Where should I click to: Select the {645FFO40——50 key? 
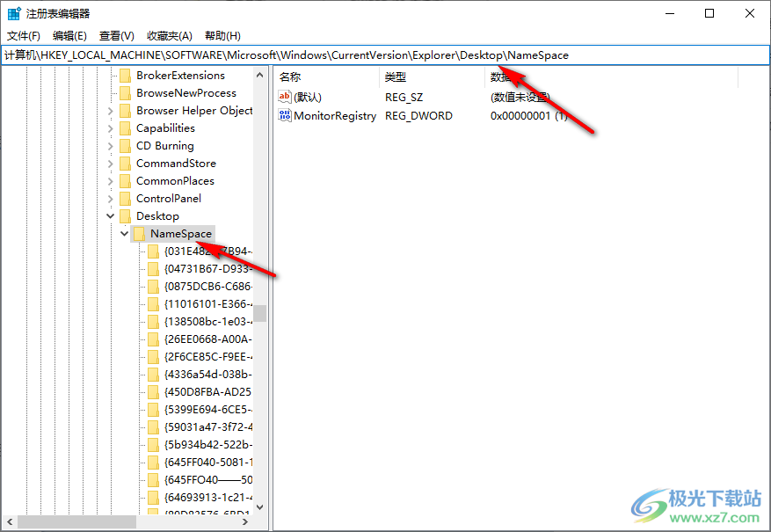(208, 480)
